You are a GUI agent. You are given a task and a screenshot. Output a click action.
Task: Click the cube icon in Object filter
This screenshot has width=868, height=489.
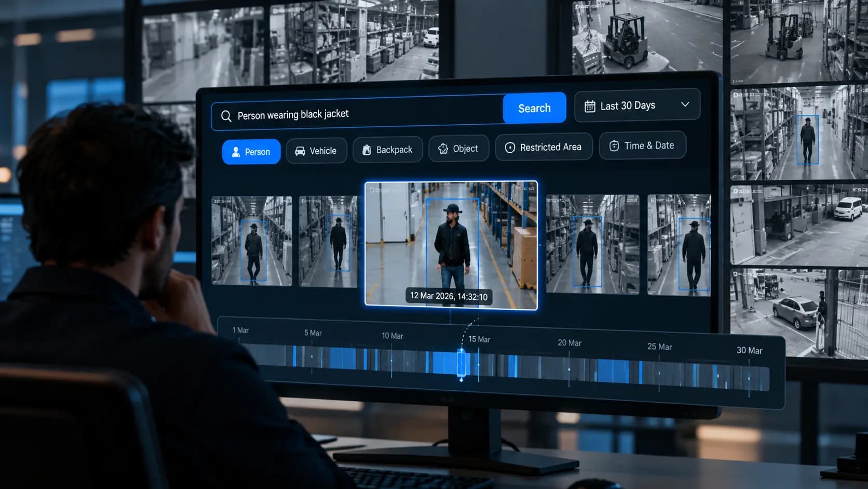[443, 149]
